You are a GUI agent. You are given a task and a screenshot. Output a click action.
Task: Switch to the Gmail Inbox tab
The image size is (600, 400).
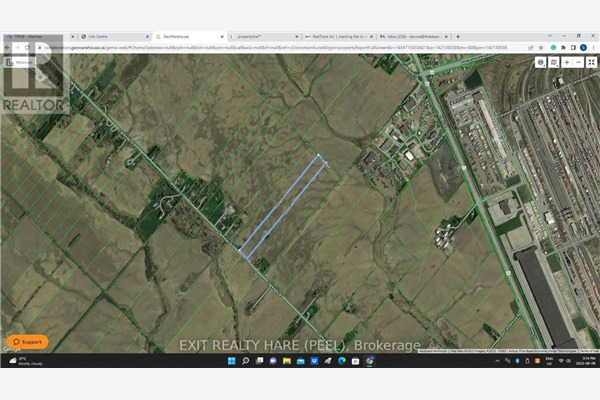point(414,37)
